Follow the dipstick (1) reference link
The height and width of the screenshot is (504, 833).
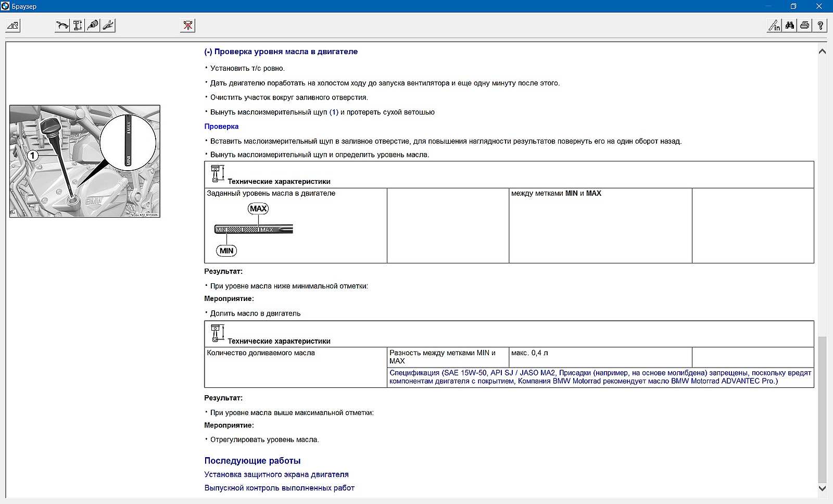click(334, 112)
